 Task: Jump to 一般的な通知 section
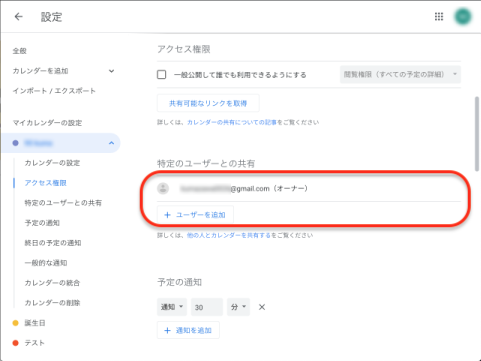click(46, 263)
